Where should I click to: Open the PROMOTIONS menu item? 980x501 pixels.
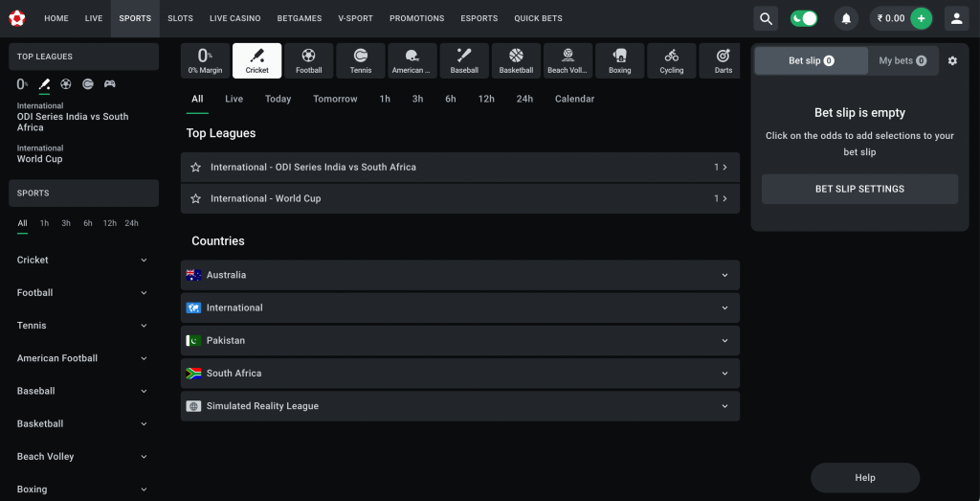pyautogui.click(x=417, y=19)
